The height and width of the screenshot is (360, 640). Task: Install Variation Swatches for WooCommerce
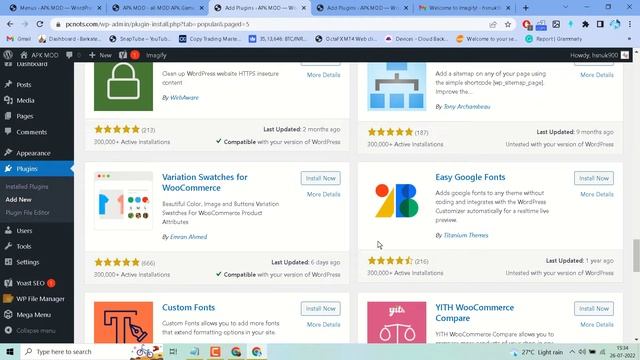pos(321,178)
